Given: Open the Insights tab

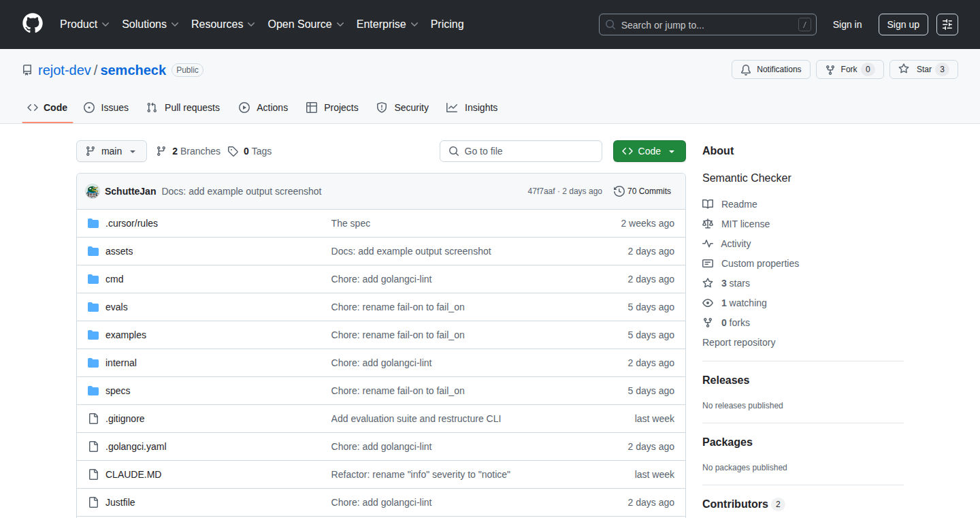Looking at the screenshot, I should click(x=472, y=108).
